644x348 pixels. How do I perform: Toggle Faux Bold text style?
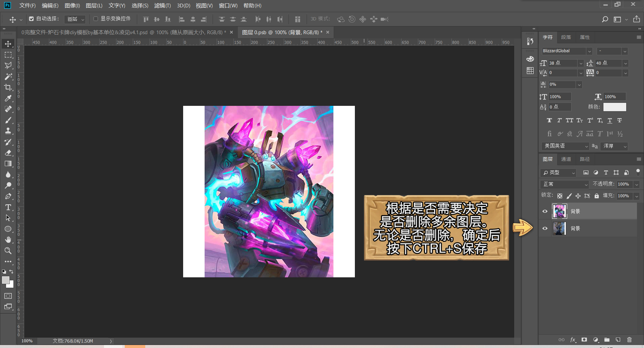549,120
